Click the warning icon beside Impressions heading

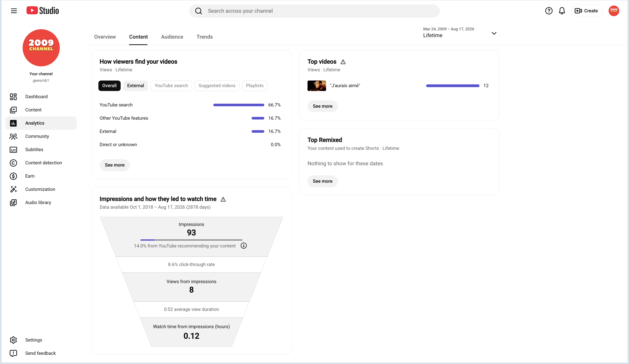coord(223,199)
